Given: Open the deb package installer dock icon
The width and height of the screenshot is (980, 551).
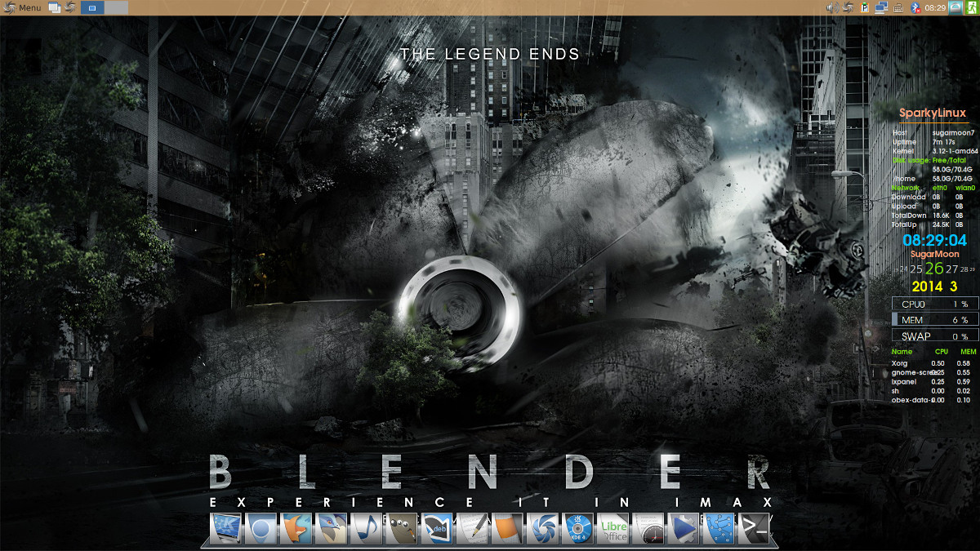Looking at the screenshot, I should pyautogui.click(x=436, y=530).
